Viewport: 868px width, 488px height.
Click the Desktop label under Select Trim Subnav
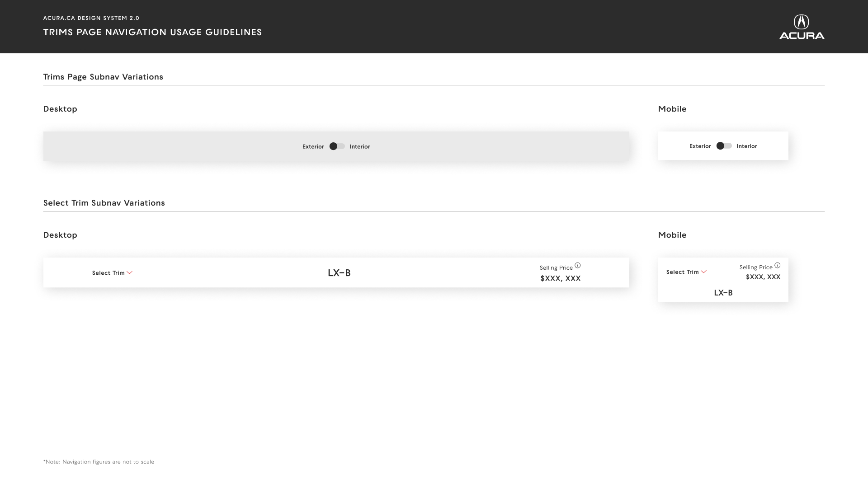tap(60, 235)
